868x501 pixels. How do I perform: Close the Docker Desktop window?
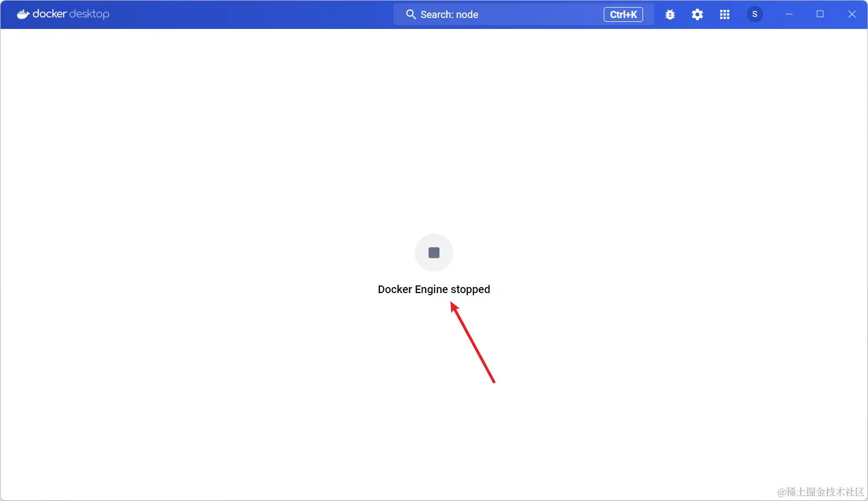[x=852, y=14]
